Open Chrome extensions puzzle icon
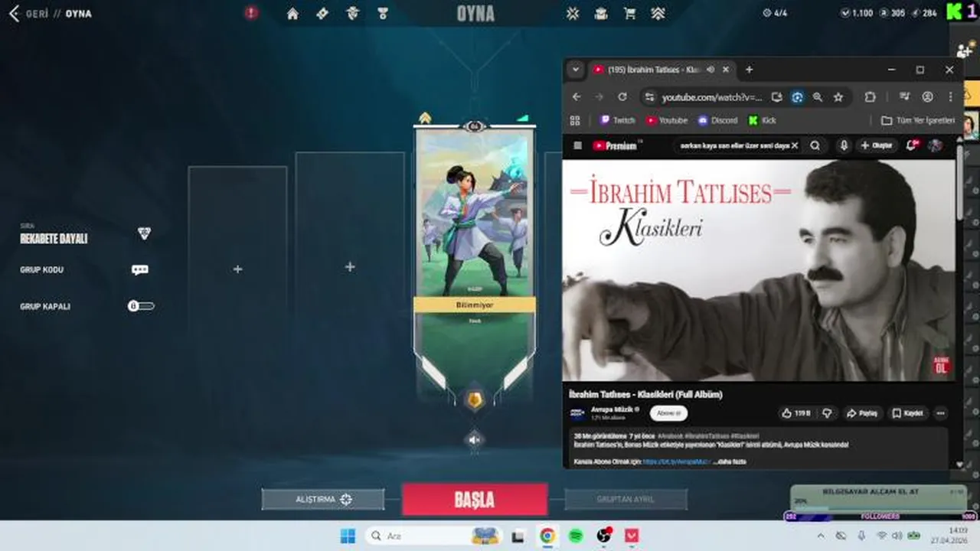980x551 pixels. (870, 97)
